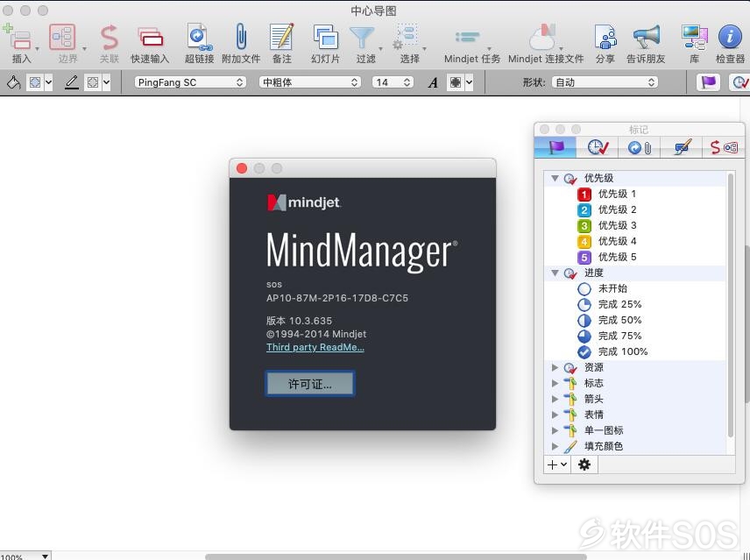Open Notes (备注) editor
This screenshot has width=750, height=560.
(x=282, y=38)
